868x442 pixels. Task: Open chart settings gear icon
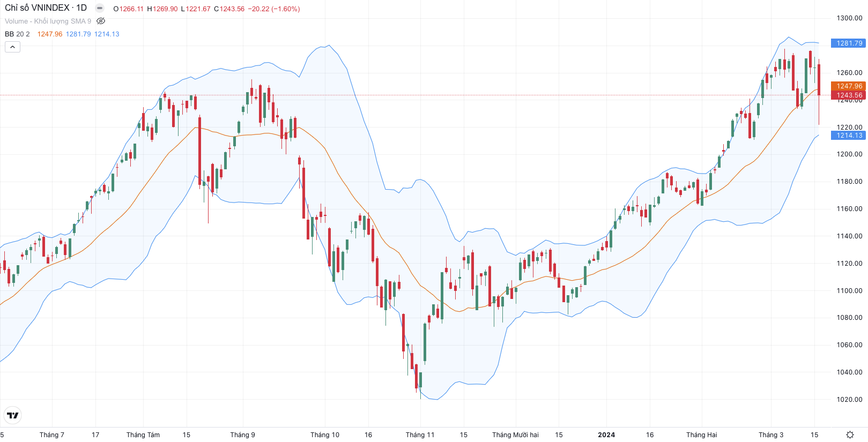850,434
